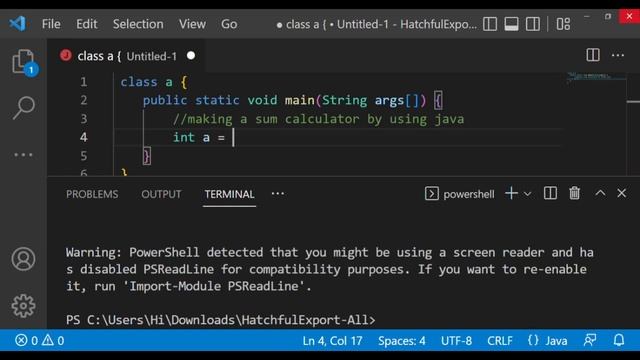Screen dimensions: 640x360
Task: Split the editor to the right
Action: pos(593,55)
